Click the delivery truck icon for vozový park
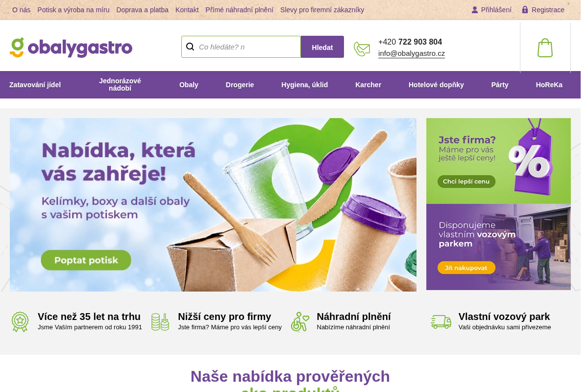 click(441, 322)
